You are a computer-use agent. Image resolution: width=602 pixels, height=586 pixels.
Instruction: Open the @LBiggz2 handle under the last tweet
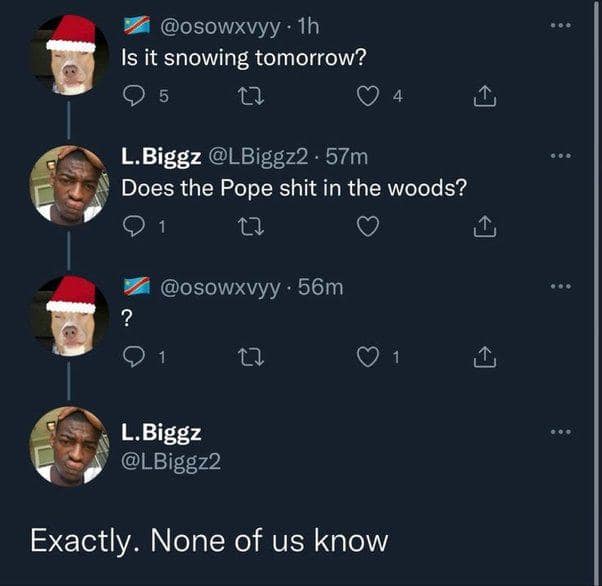click(x=171, y=460)
